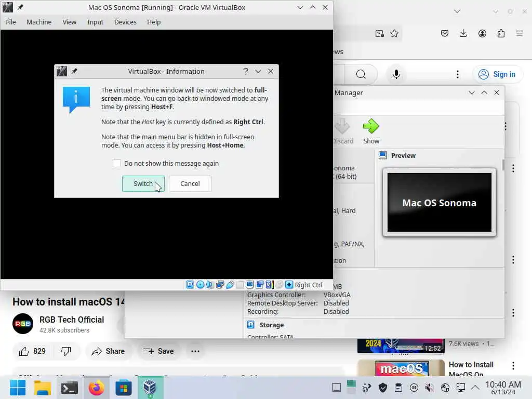
Task: Open the Help menu
Action: coord(154,22)
